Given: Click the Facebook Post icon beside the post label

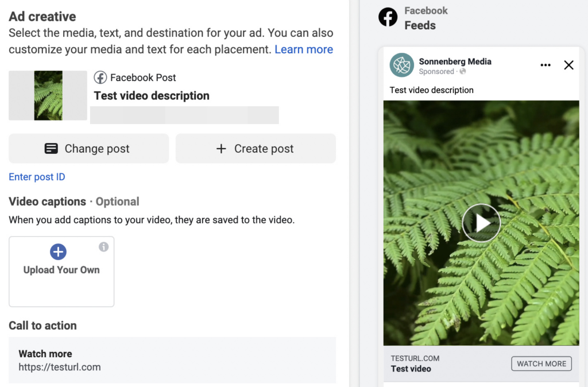Looking at the screenshot, I should coord(100,77).
